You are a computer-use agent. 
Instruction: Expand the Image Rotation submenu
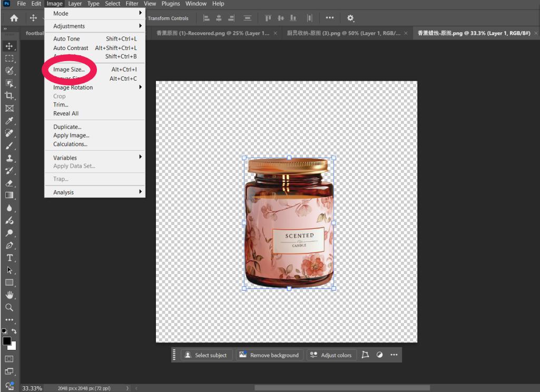[95, 87]
